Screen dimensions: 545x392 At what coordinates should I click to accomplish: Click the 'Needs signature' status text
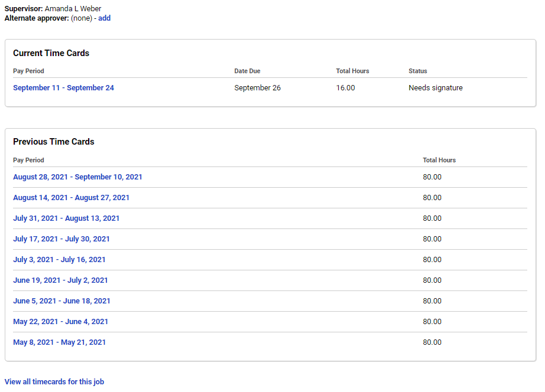click(x=436, y=88)
